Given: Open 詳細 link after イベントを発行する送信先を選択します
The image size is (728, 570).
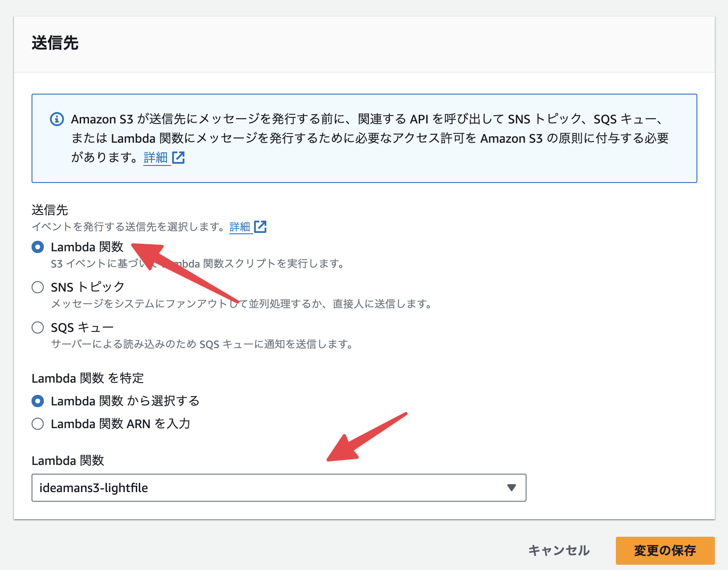Looking at the screenshot, I should coord(240,227).
